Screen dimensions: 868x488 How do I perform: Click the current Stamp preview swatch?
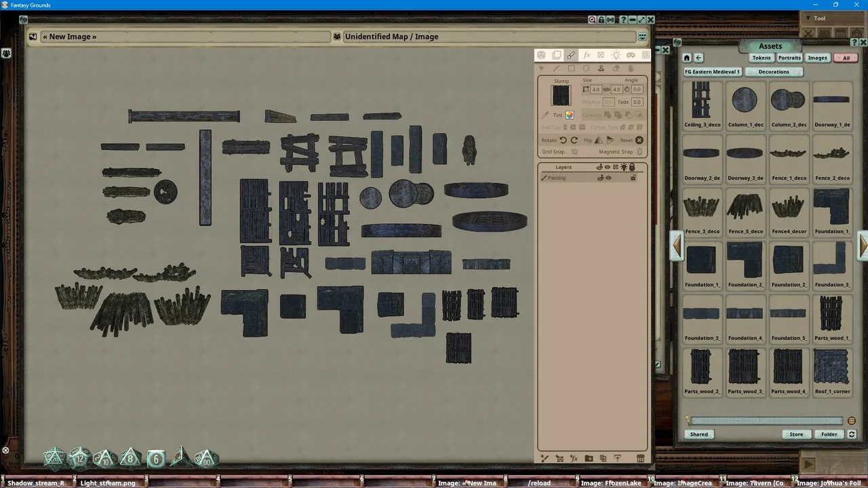coord(561,95)
